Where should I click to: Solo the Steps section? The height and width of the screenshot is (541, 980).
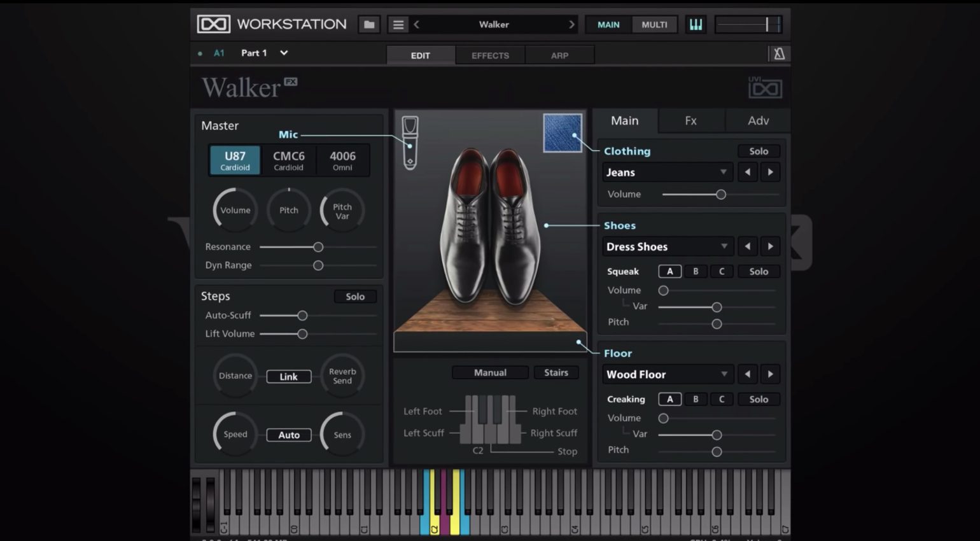pyautogui.click(x=355, y=297)
